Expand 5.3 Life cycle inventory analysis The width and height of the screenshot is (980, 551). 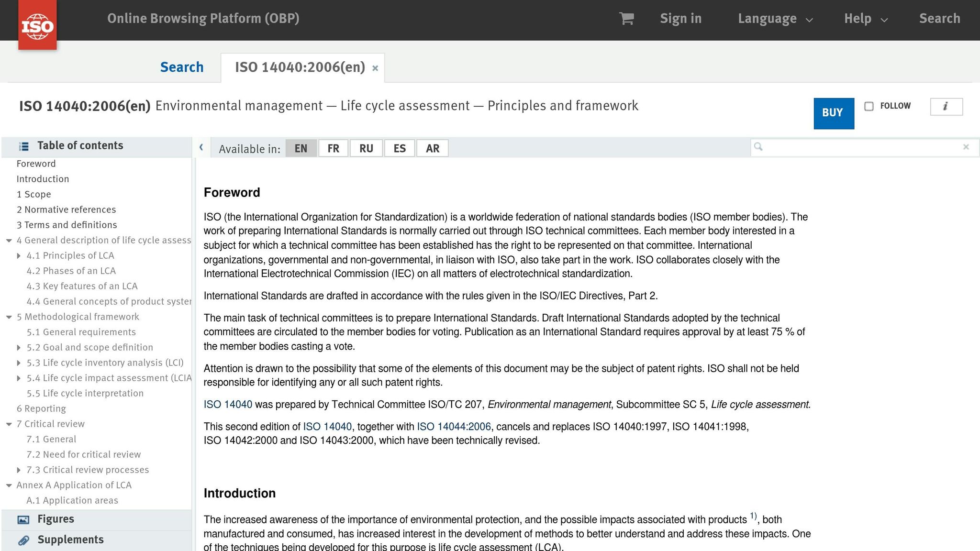point(19,363)
